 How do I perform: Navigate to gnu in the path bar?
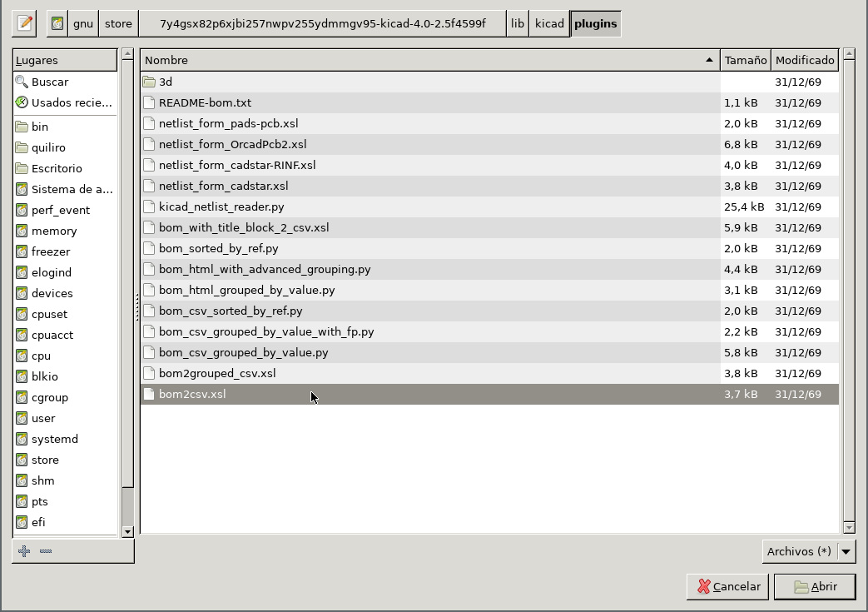(83, 24)
